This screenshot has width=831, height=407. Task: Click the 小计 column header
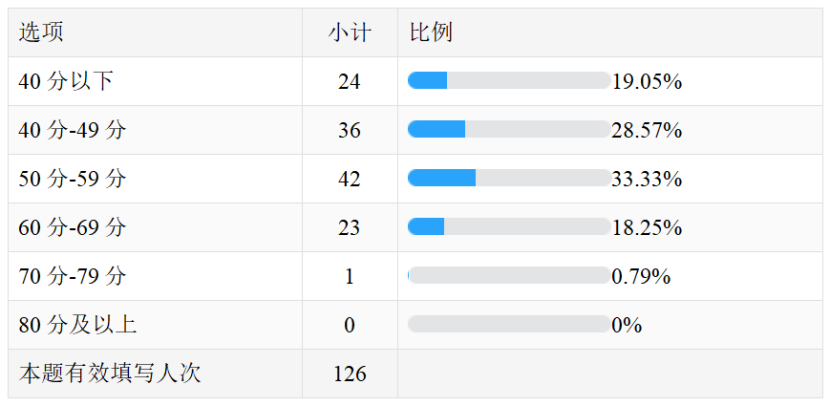click(350, 33)
